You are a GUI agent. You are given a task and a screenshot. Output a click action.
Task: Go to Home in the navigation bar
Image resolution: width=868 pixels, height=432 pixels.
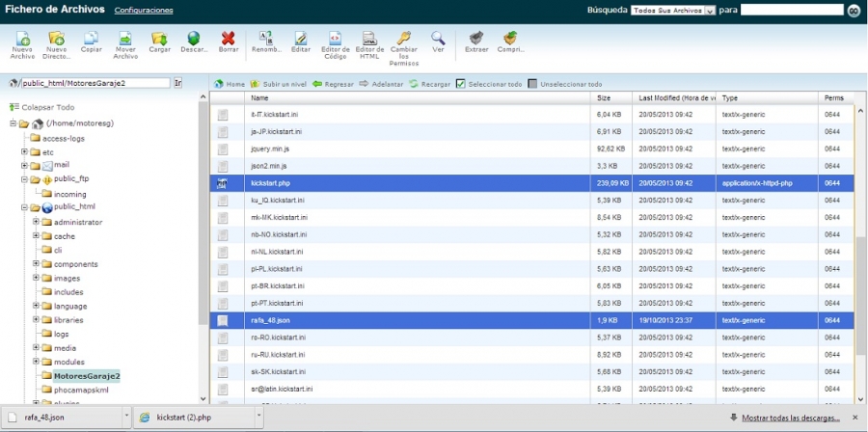[x=230, y=84]
